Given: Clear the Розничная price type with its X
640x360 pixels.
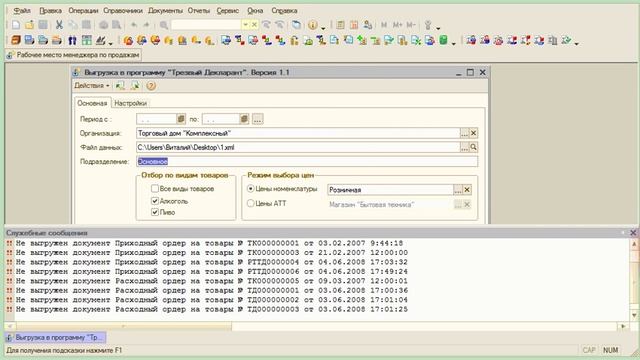Looking at the screenshot, I should pos(467,189).
